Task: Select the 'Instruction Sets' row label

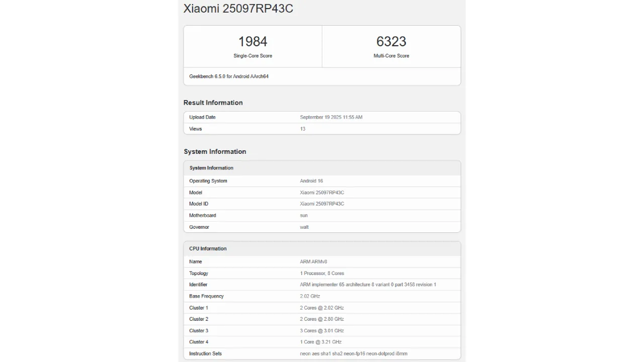Action: pos(205,353)
